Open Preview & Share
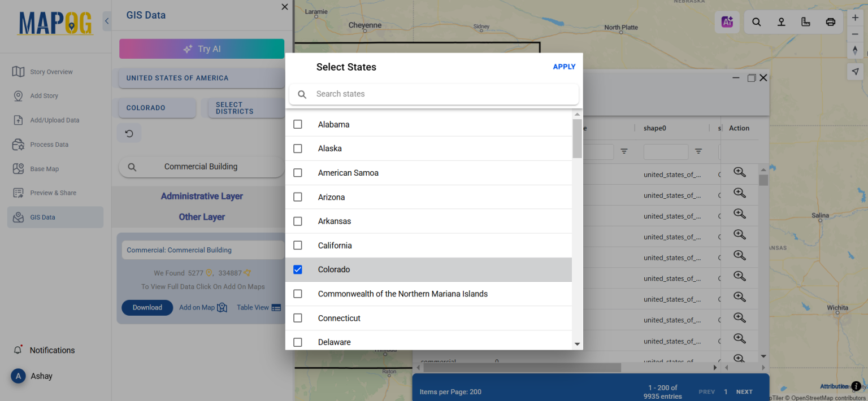This screenshot has width=868, height=401. click(54, 193)
